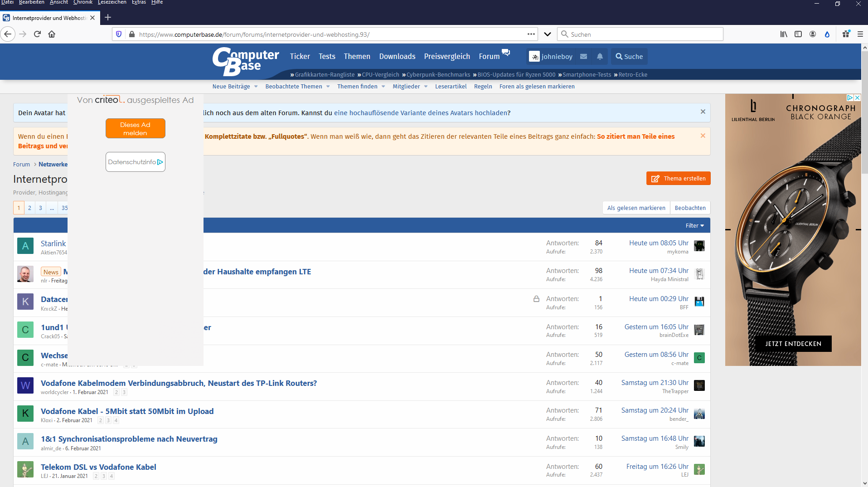Go to page 3 of the forum
This screenshot has height=487, width=868.
[40, 208]
